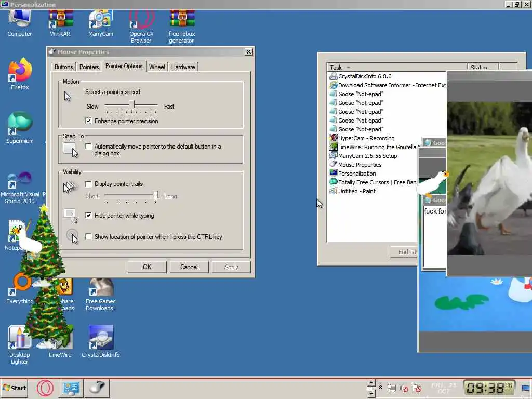
Task: Open the Firefox desktop shortcut
Action: 20,74
